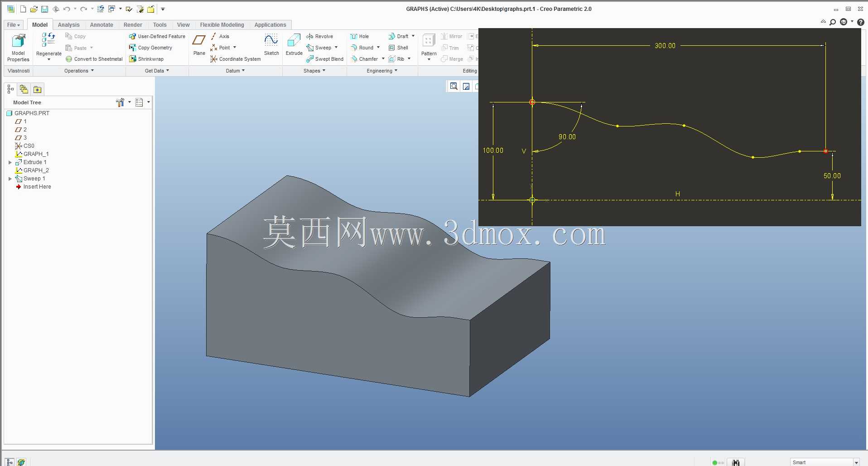Select GRAPH_1 in the Model Tree
The image size is (868, 466).
click(x=32, y=154)
